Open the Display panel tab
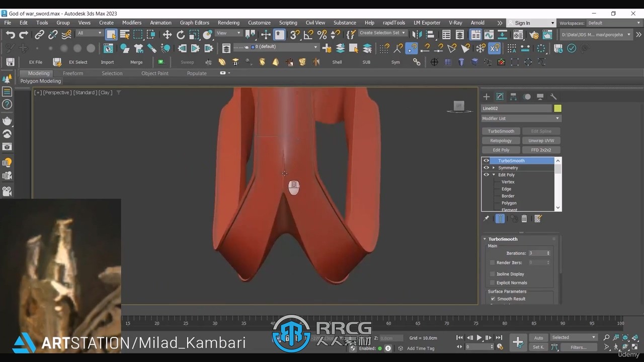Screen dimensions: 644x362 tap(540, 97)
